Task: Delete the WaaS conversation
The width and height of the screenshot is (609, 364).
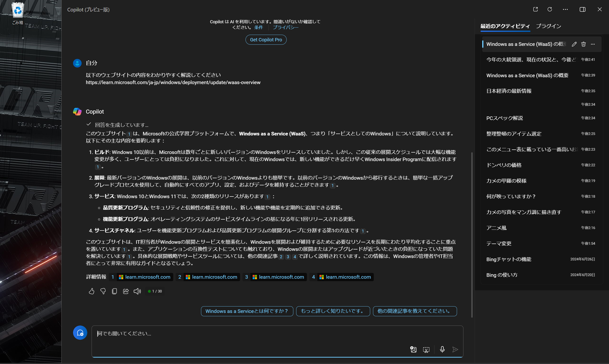Action: (x=584, y=44)
